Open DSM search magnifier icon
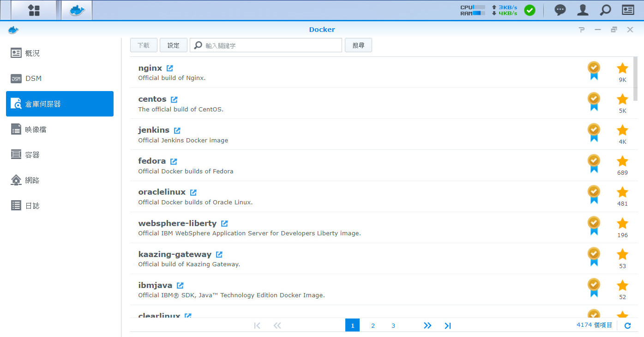Viewport: 644px width, 337px height. (x=605, y=10)
